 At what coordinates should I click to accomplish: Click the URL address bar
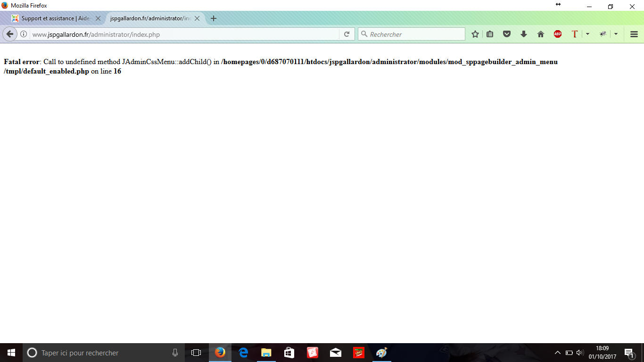click(x=184, y=34)
